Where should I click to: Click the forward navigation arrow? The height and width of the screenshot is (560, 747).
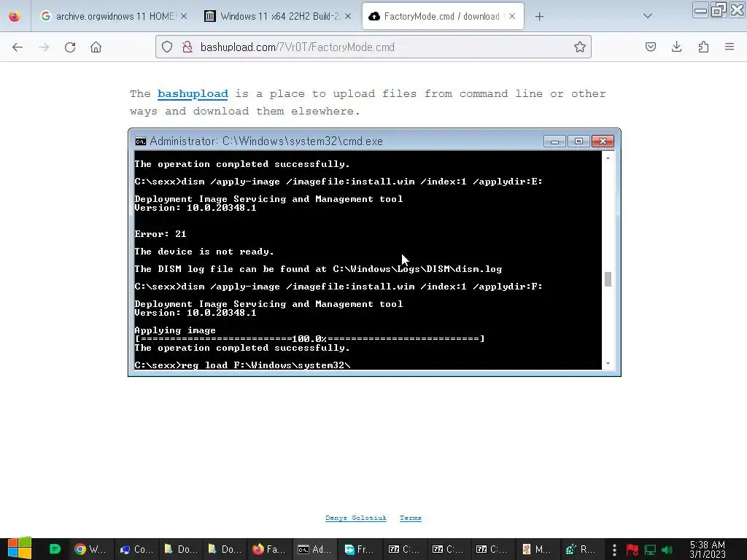pyautogui.click(x=44, y=47)
